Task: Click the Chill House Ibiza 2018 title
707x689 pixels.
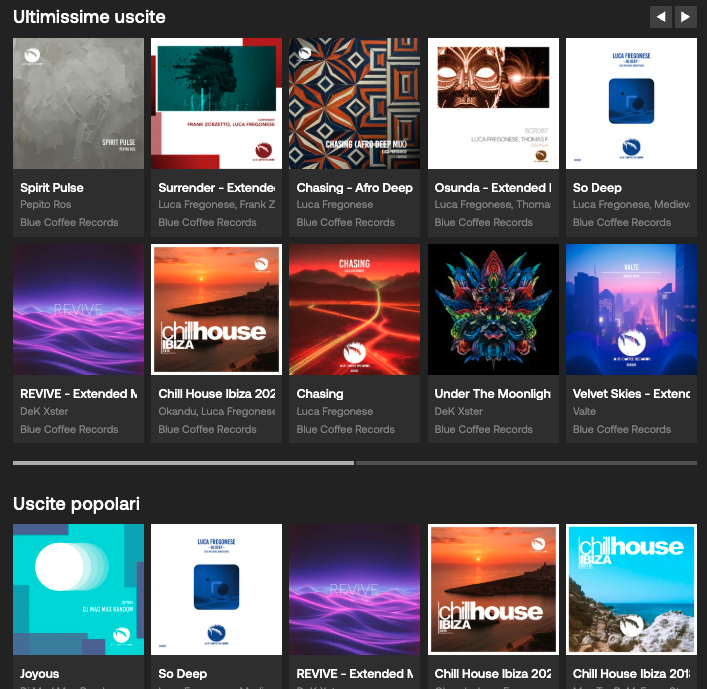Action: [631, 674]
